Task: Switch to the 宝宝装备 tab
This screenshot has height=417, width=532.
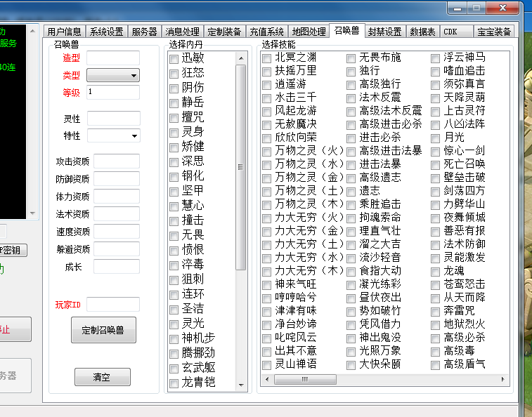Action: 494,32
